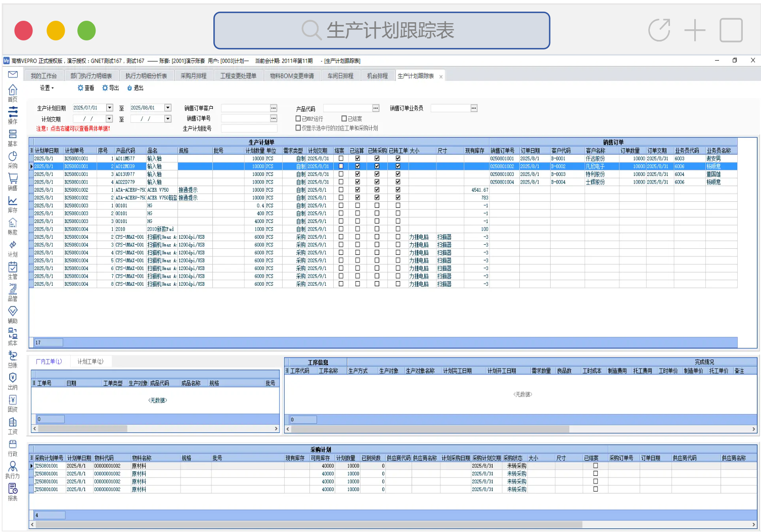Click the 生产计划批号 input field
The width and height of the screenshot is (761, 532).
coord(249,128)
